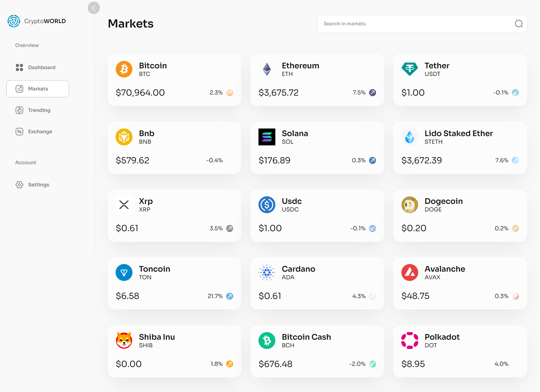The image size is (540, 392).
Task: Click the search magnifier icon
Action: pyautogui.click(x=519, y=24)
